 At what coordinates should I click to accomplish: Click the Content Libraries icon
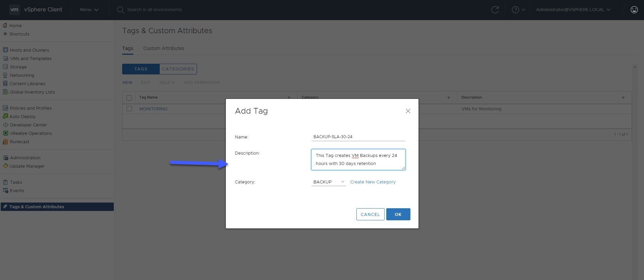pyautogui.click(x=5, y=83)
